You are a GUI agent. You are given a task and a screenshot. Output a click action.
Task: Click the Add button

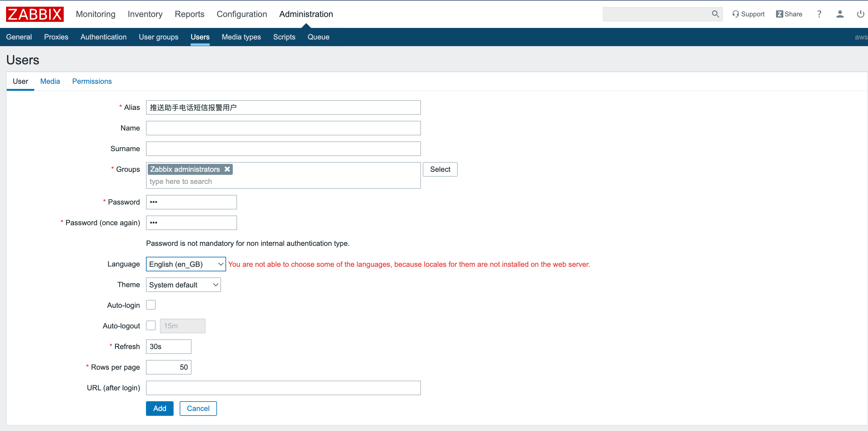tap(160, 409)
